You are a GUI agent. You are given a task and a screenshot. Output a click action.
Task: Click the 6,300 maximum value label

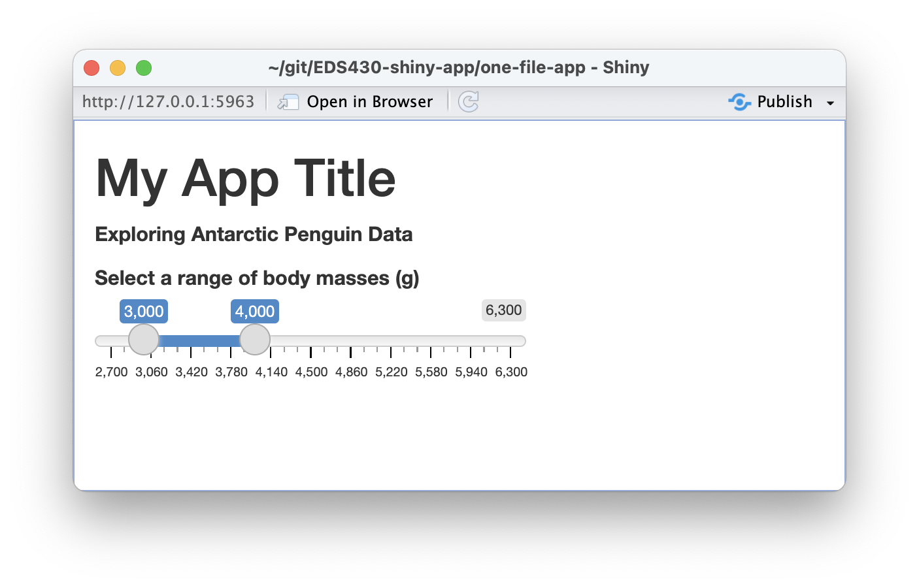[503, 310]
